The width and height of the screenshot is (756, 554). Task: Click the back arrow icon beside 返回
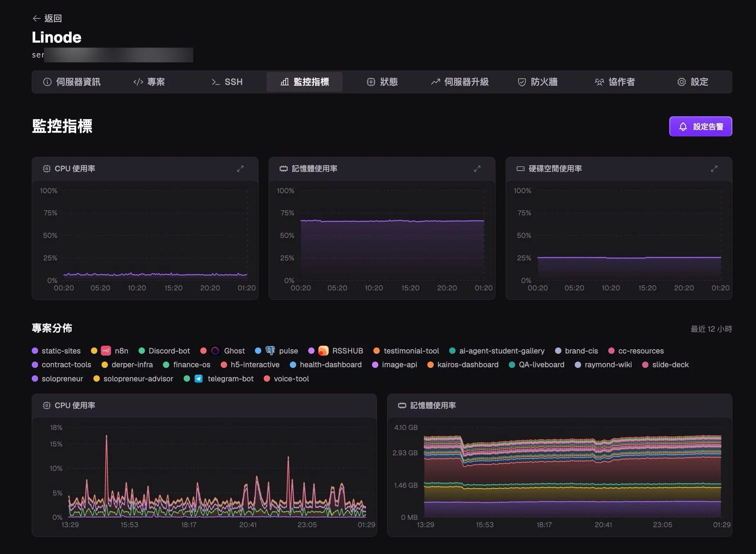pyautogui.click(x=36, y=18)
